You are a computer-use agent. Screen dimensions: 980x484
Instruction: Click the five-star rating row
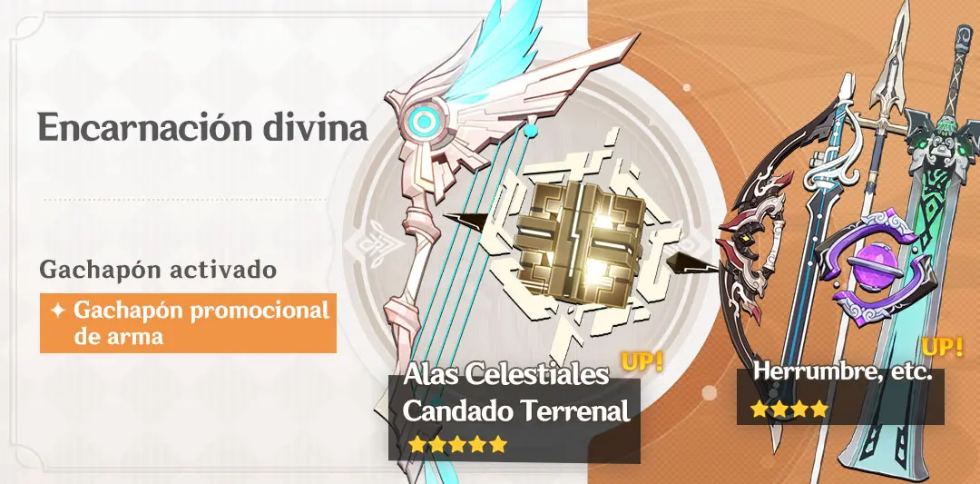coord(458,445)
